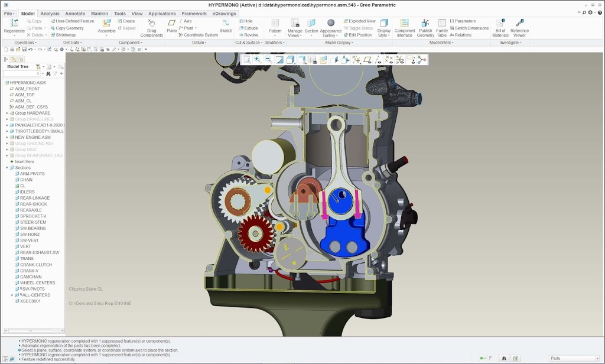
Task: Switch to the Analysis ribbon tab
Action: point(50,13)
